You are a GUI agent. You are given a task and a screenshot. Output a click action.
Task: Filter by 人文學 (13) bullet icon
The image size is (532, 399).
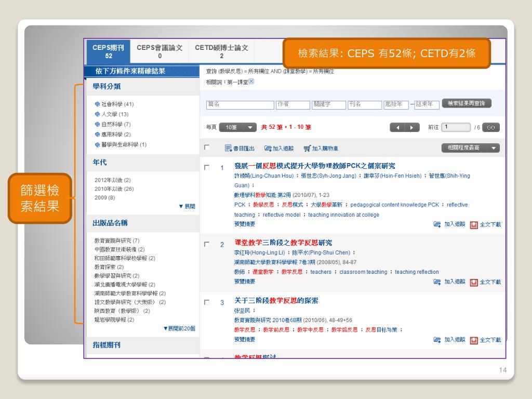(97, 114)
